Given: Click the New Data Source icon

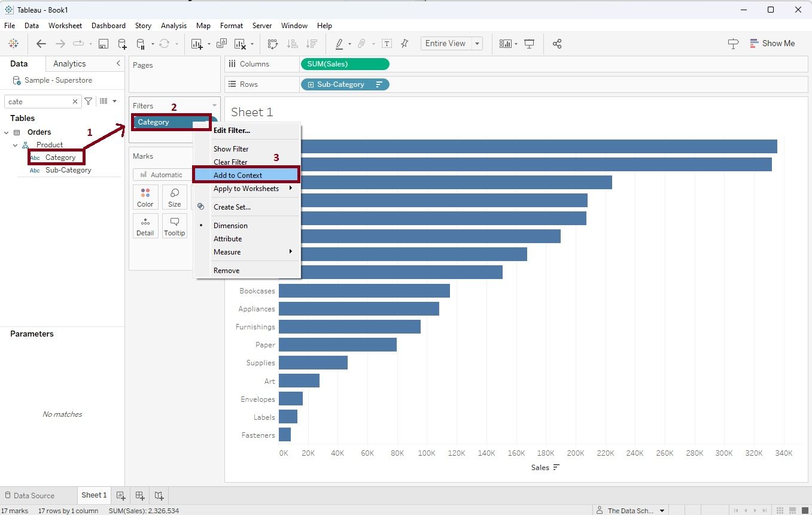Looking at the screenshot, I should pyautogui.click(x=122, y=44).
